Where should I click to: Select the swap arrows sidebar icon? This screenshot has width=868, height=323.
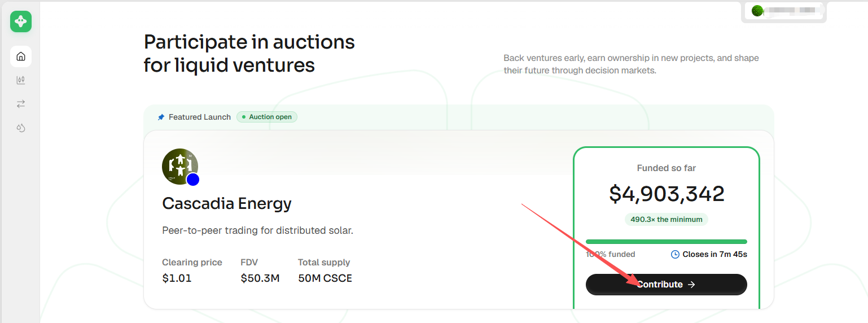click(21, 104)
